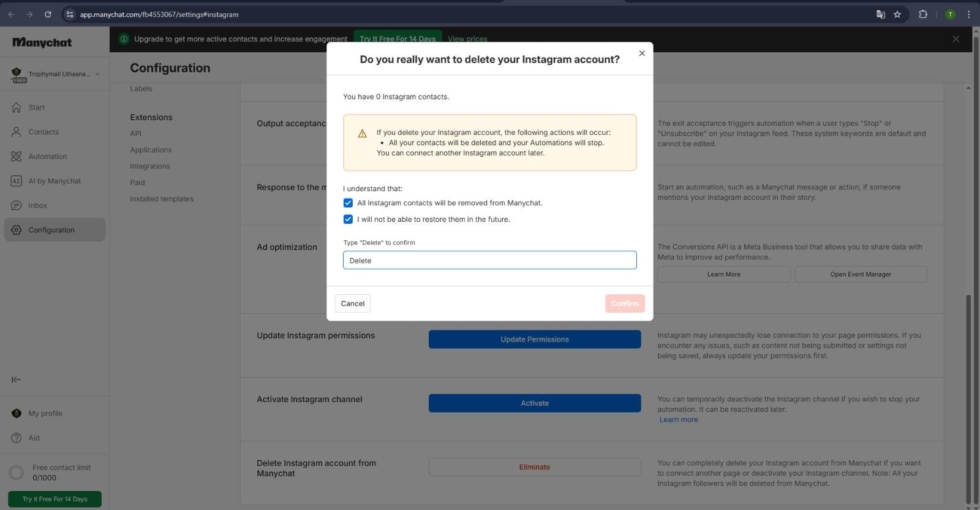Screen dimensions: 980x510
Task: Click 'Ad optimization' label
Action: (287, 247)
